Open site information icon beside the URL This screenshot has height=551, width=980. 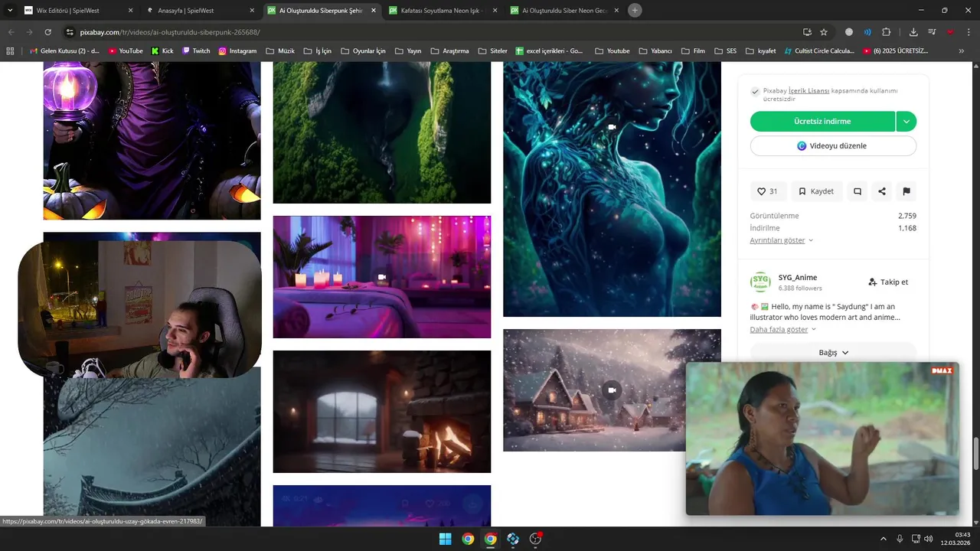[70, 32]
